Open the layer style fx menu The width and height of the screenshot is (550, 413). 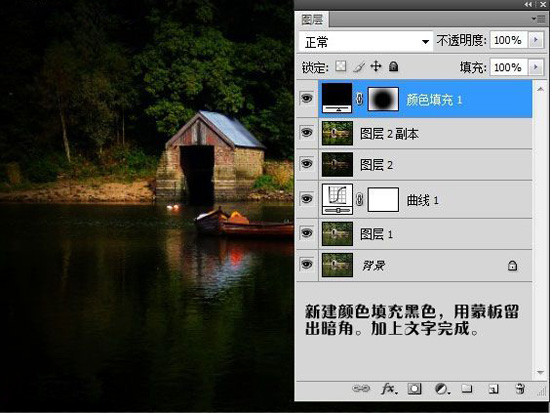389,389
